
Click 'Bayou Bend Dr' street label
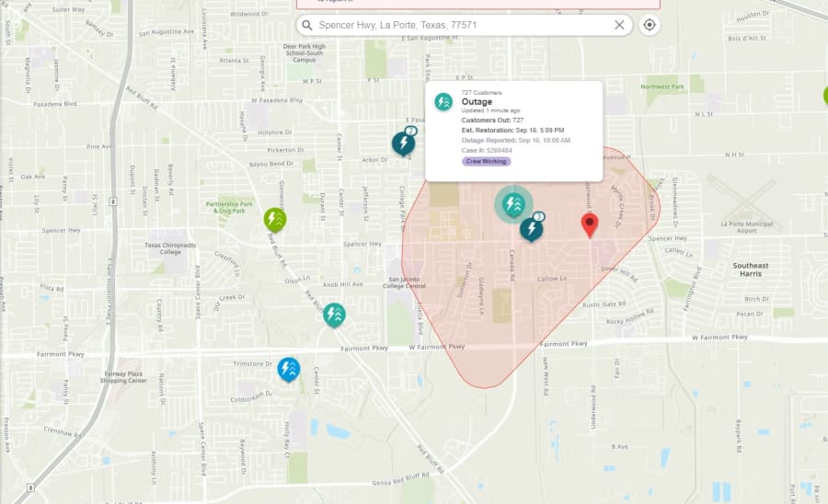pos(270,164)
